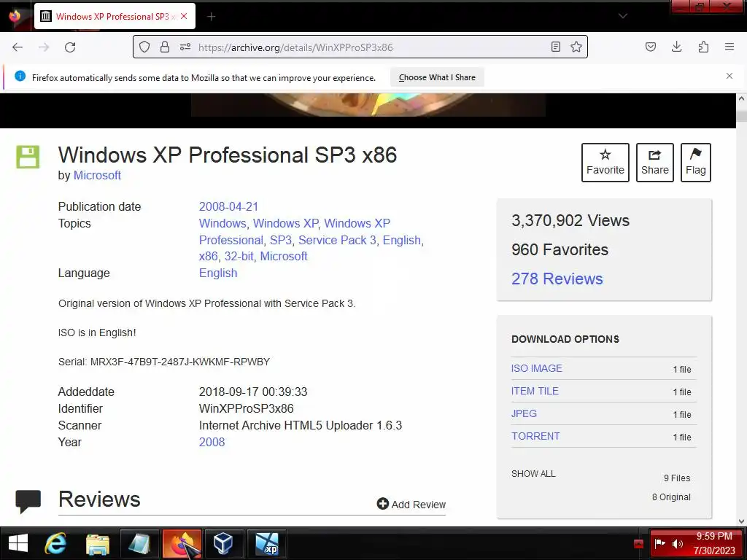Screen dimensions: 747x560
Task: Open the Windows XP topic link
Action: (285, 223)
